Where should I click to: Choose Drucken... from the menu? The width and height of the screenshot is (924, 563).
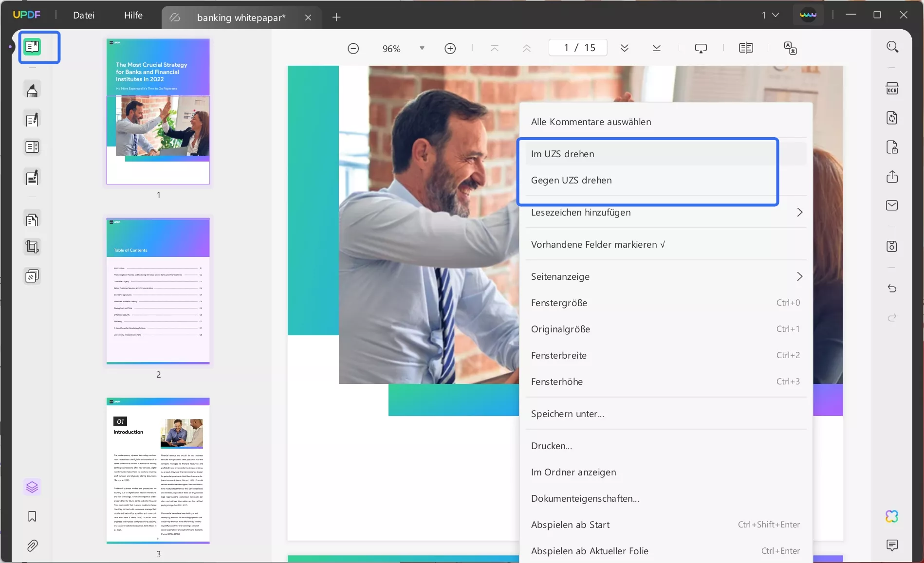pos(666,446)
